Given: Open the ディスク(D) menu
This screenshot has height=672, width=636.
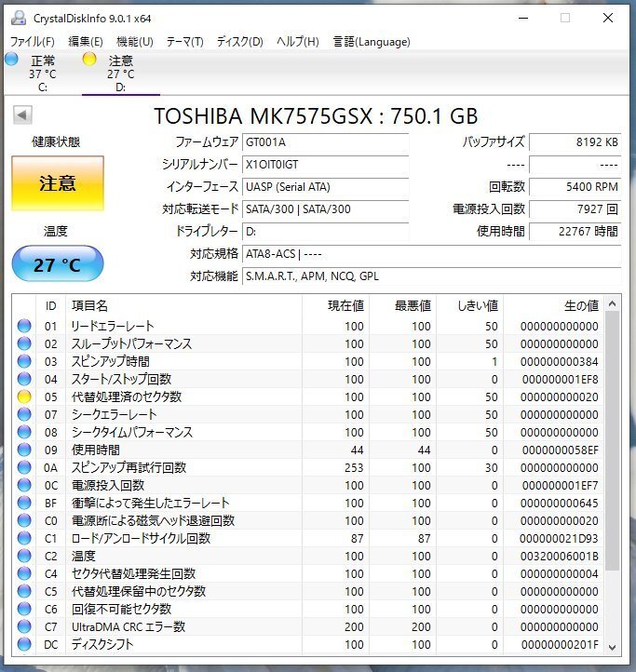Looking at the screenshot, I should [x=239, y=42].
